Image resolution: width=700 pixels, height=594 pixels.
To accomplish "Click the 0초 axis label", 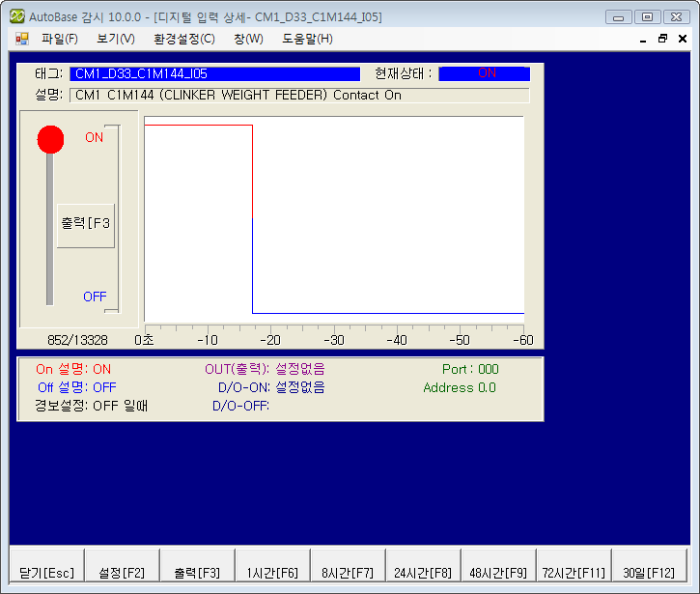I will (144, 340).
